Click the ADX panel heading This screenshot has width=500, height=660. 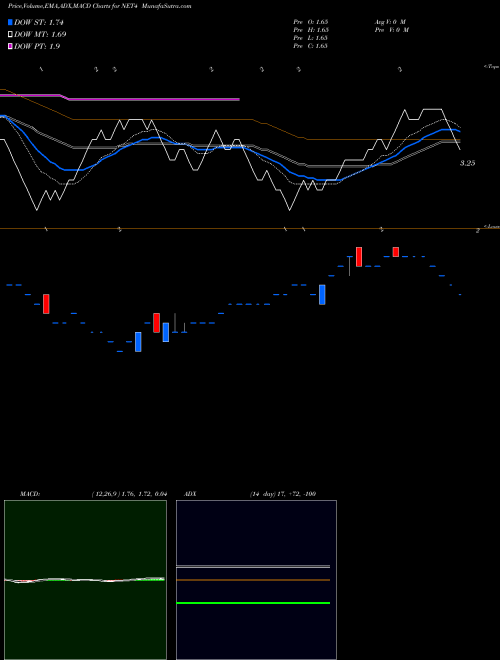pyautogui.click(x=190, y=494)
